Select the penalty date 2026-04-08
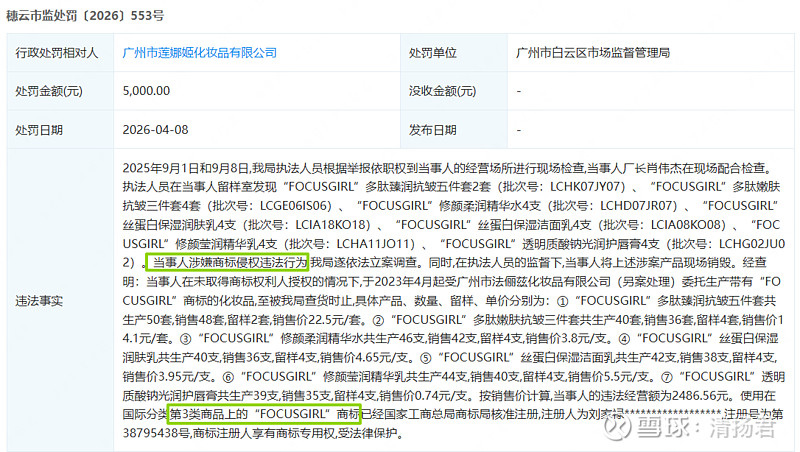Image resolution: width=800 pixels, height=452 pixels. pyautogui.click(x=156, y=130)
